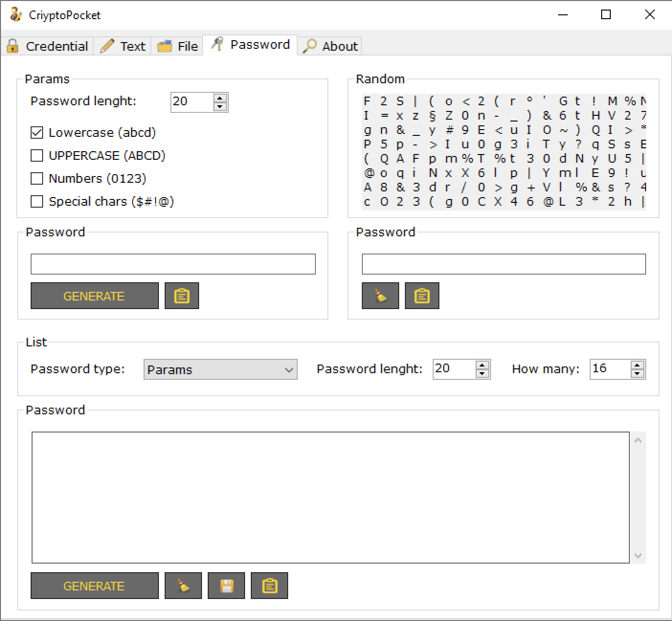672x621 pixels.
Task: Click ° character in Random grid
Action: (x=529, y=100)
